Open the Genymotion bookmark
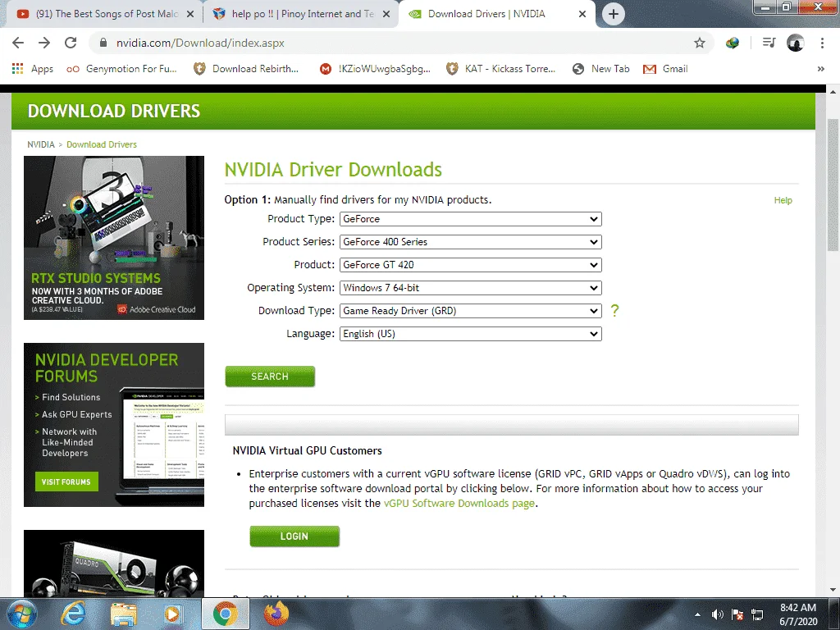The image size is (840, 630). [122, 69]
